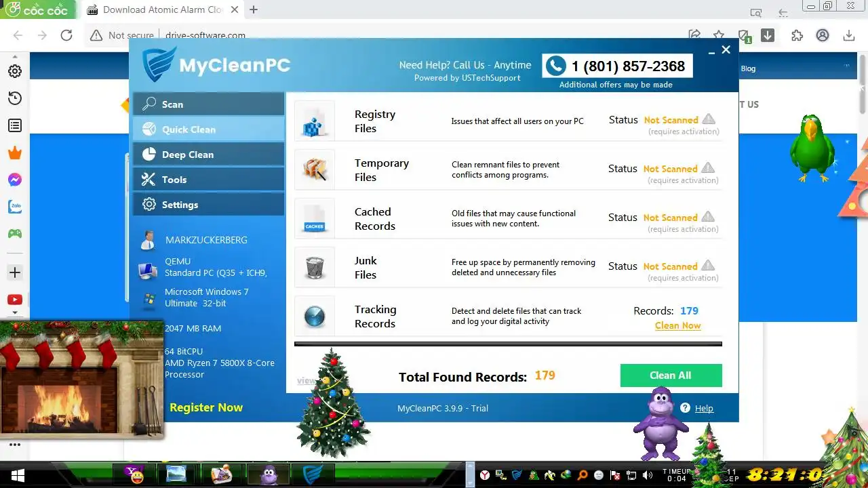Click the Tracking Records count 179
Image resolution: width=868 pixels, height=488 pixels.
pyautogui.click(x=689, y=311)
